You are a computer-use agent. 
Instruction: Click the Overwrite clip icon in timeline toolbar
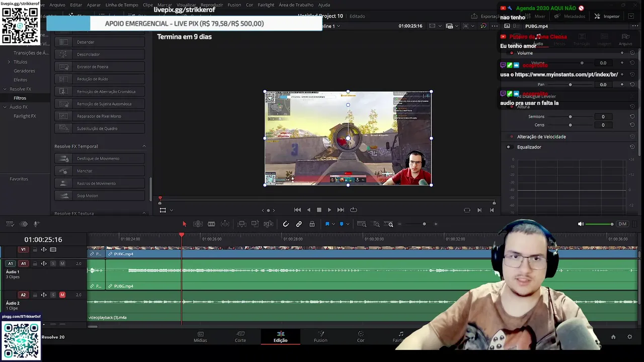(255, 224)
